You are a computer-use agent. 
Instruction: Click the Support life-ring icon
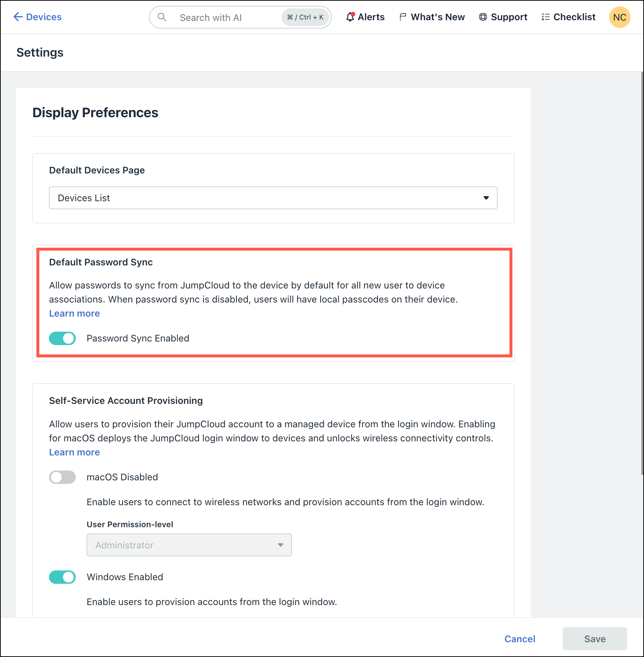[482, 17]
